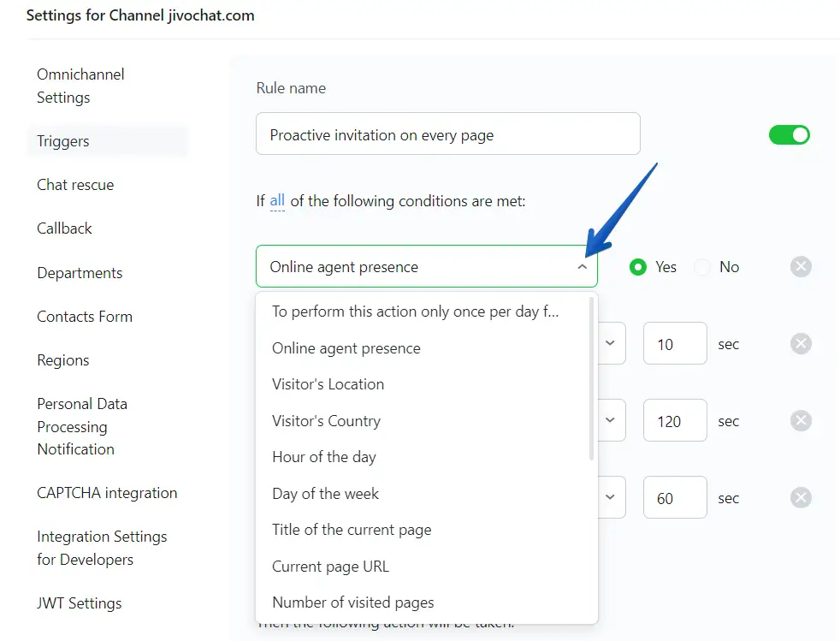
Task: Open the dropdown beside the 120 sec field
Action: (611, 421)
